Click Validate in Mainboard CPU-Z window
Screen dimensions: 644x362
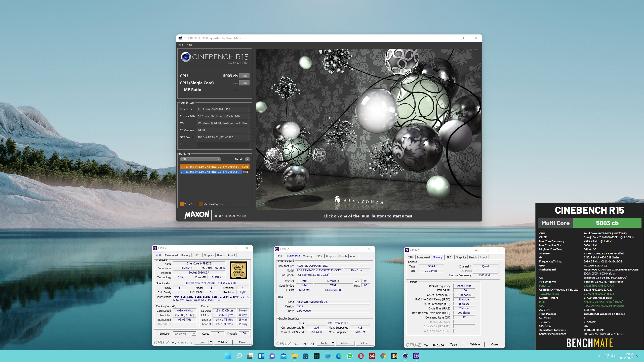coord(345,343)
